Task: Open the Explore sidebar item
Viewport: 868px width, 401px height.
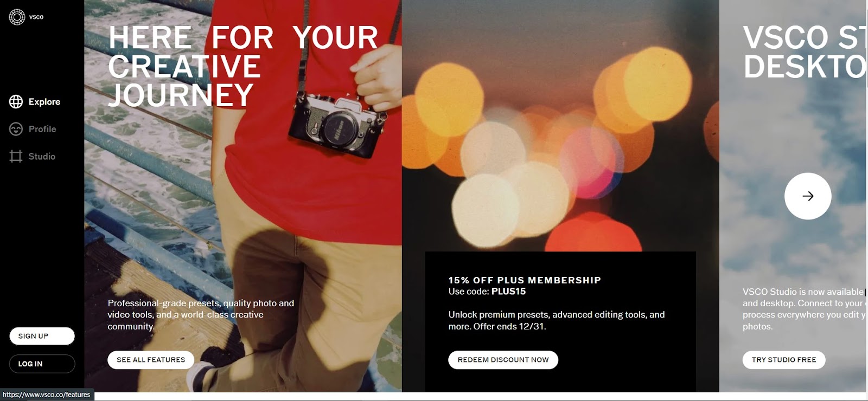Action: click(x=35, y=101)
